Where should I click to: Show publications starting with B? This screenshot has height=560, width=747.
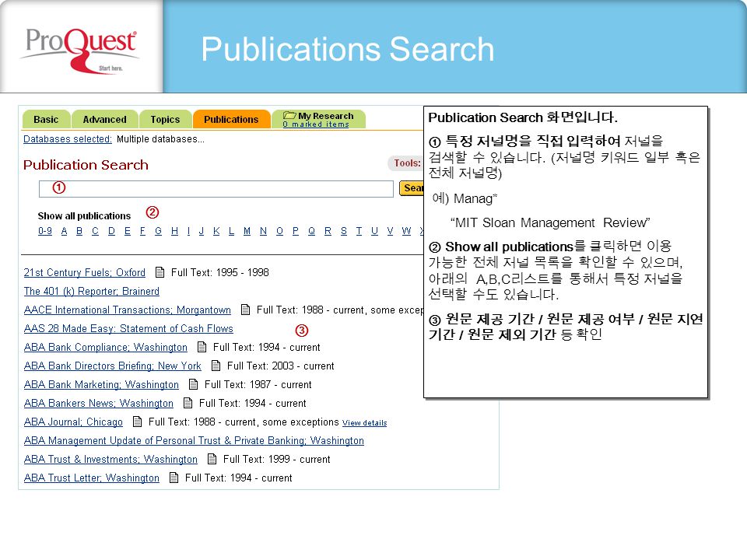coord(79,231)
